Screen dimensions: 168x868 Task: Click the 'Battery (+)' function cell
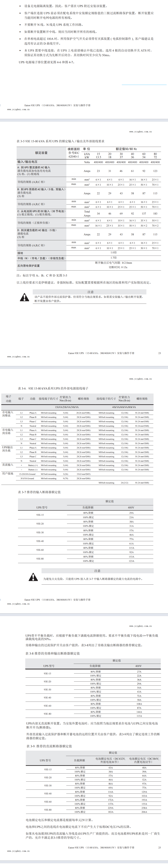33,465
